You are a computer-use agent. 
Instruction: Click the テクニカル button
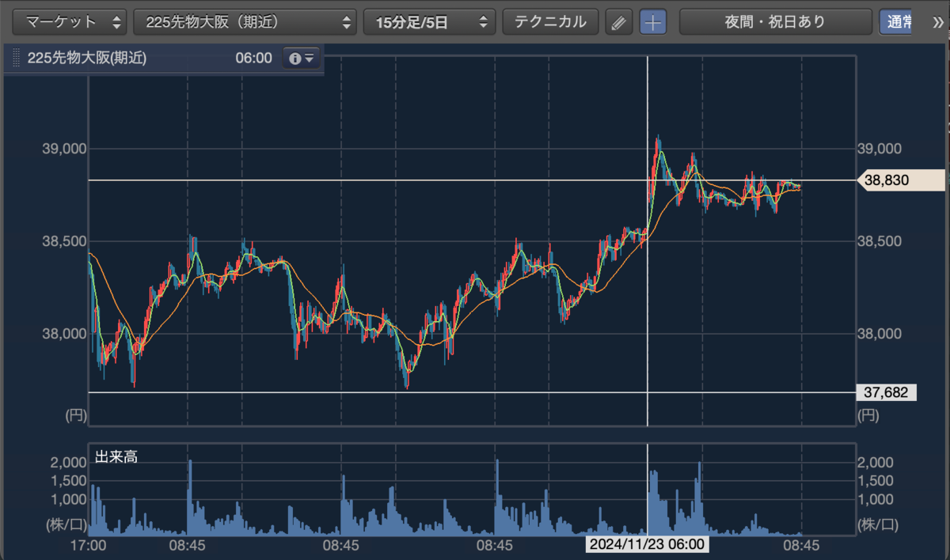pos(550,22)
